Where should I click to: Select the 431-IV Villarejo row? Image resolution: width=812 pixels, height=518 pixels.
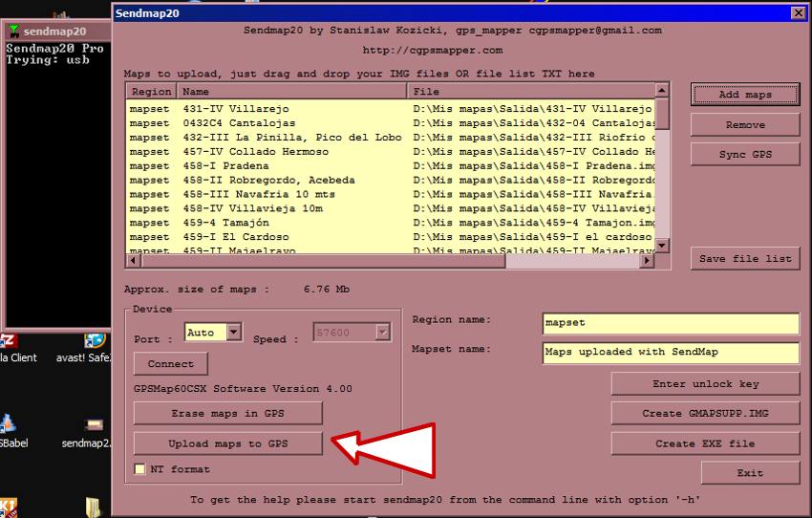391,109
